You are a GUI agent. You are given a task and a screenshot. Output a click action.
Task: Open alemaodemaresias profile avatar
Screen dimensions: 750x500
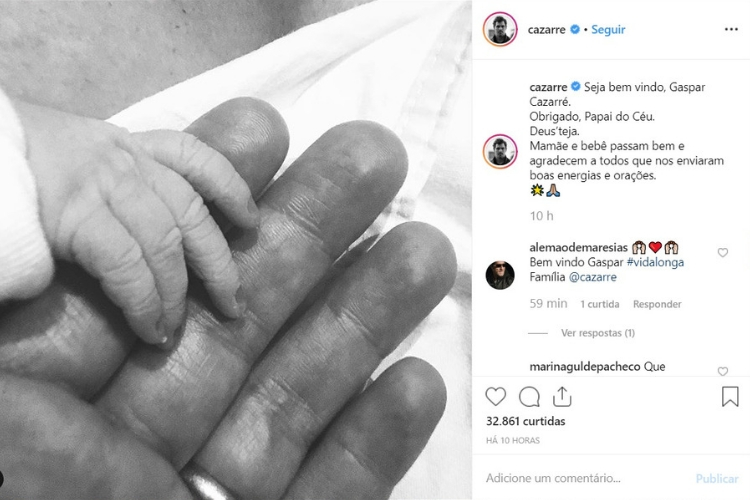[500, 275]
